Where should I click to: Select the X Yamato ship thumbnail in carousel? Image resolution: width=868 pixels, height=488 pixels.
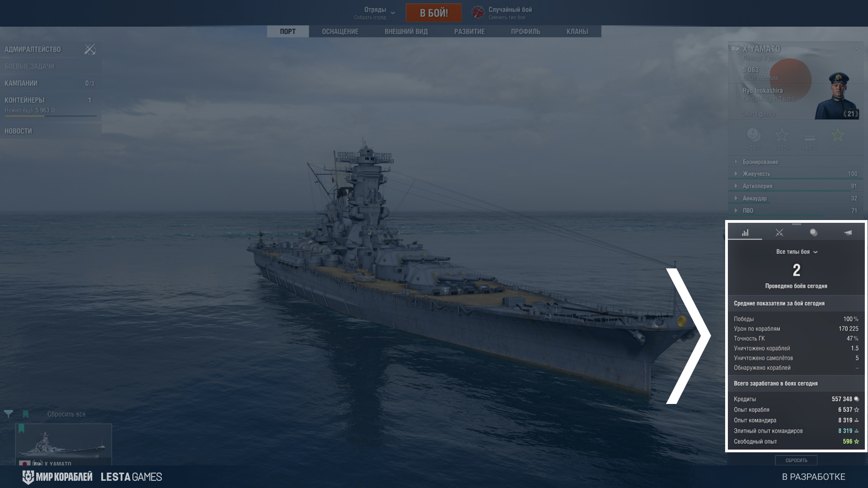tap(63, 445)
